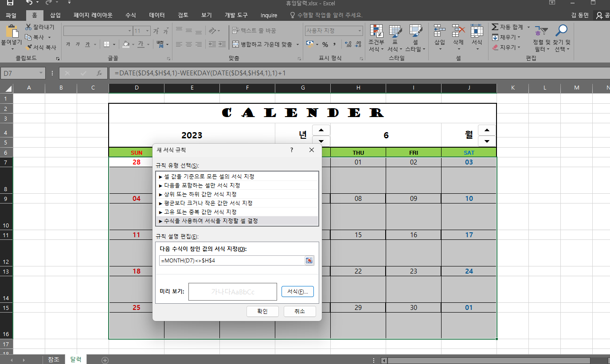610x364 pixels.
Task: Open Cell Styles (셀 스타일)
Action: (x=415, y=38)
